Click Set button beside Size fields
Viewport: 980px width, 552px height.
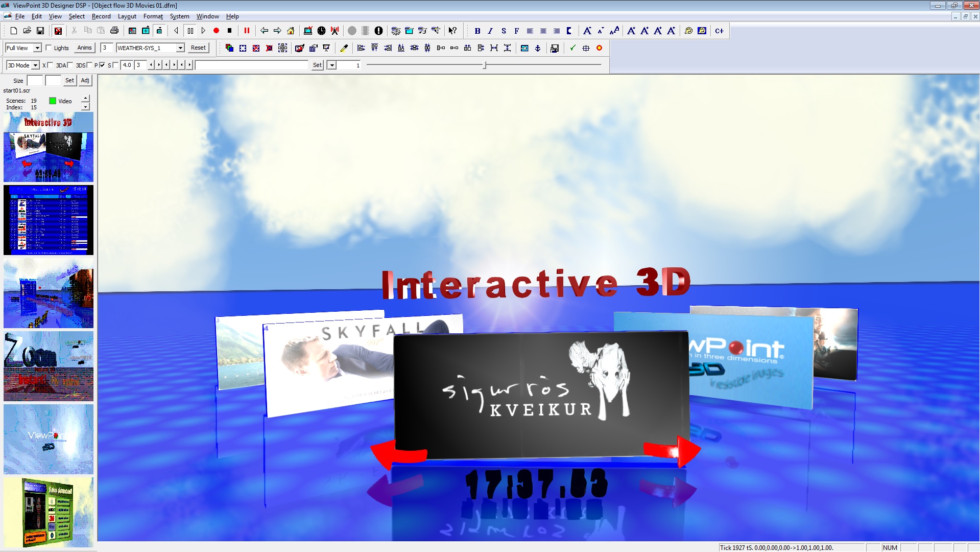click(x=69, y=80)
